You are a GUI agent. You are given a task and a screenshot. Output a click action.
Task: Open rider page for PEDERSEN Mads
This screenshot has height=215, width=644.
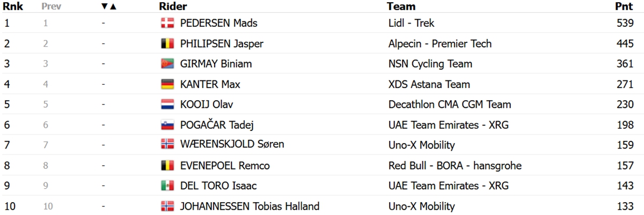click(x=218, y=23)
